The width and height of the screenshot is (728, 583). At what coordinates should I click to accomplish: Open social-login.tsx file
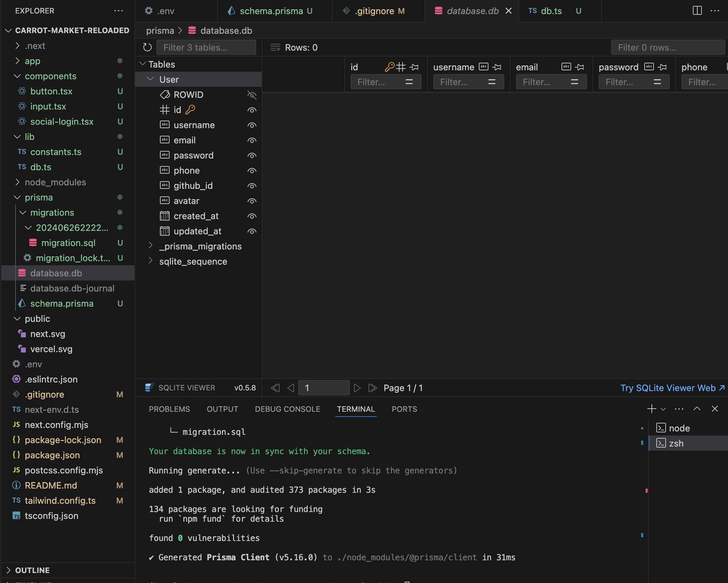(x=62, y=122)
